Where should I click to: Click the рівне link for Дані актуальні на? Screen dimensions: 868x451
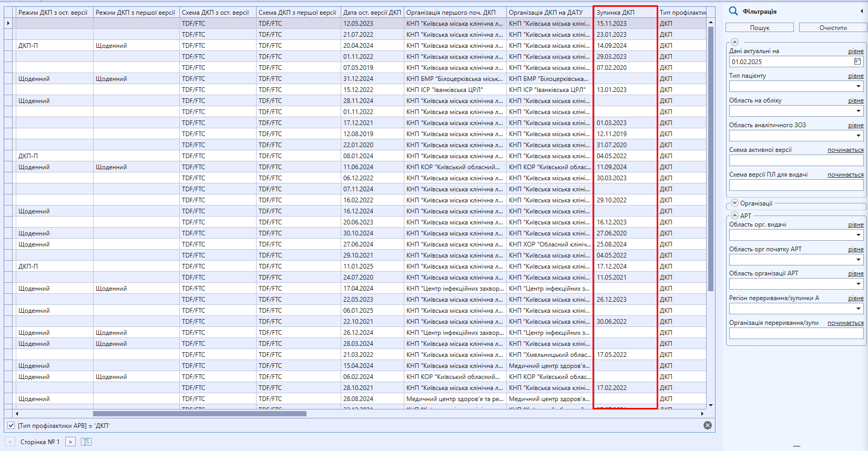click(856, 51)
